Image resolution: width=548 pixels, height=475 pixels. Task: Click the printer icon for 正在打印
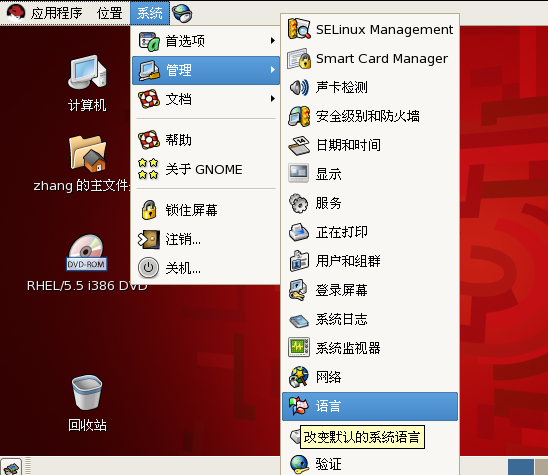pos(299,232)
